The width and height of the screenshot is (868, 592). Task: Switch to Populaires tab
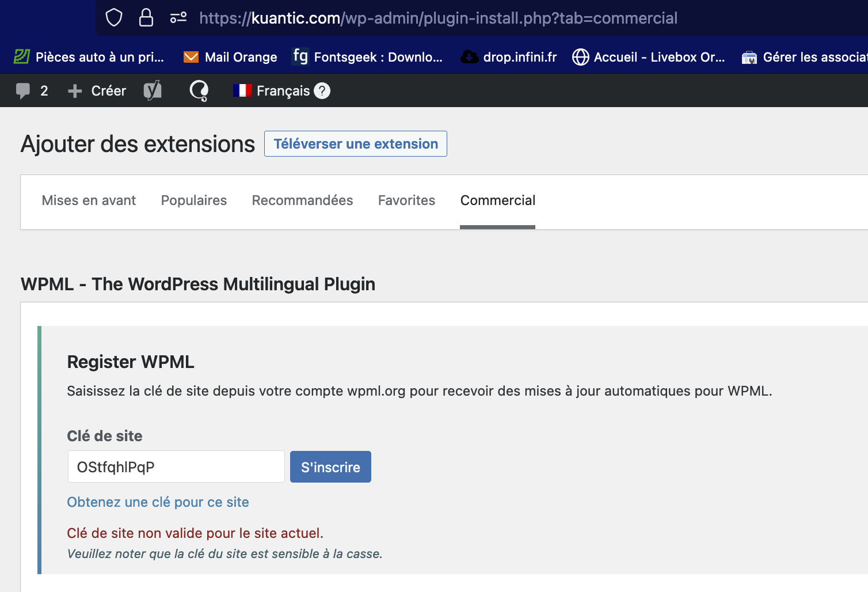(194, 200)
